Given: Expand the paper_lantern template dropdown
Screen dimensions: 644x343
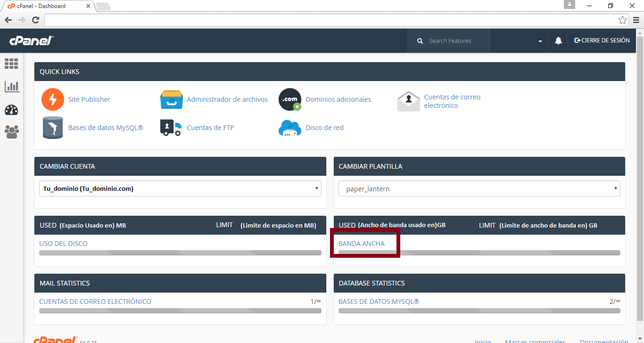Looking at the screenshot, I should pyautogui.click(x=479, y=188).
